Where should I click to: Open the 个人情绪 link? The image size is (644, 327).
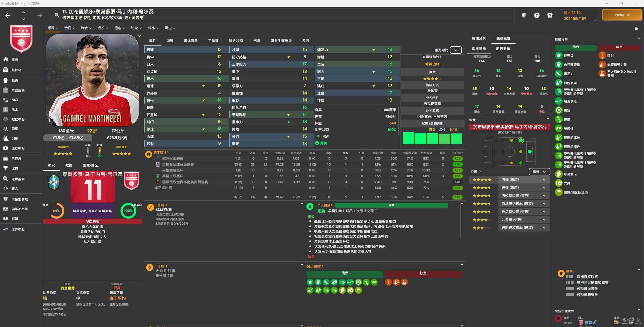pyautogui.click(x=325, y=205)
